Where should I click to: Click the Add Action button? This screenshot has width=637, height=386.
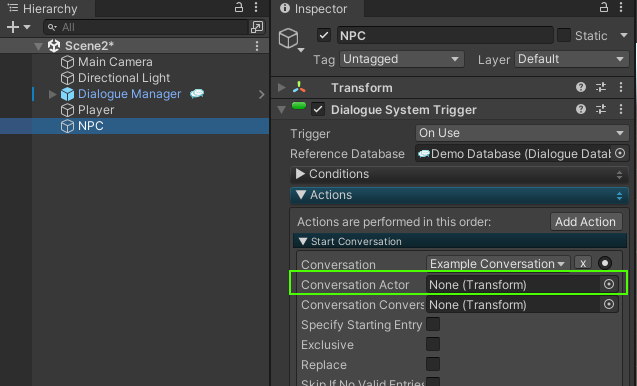point(585,222)
